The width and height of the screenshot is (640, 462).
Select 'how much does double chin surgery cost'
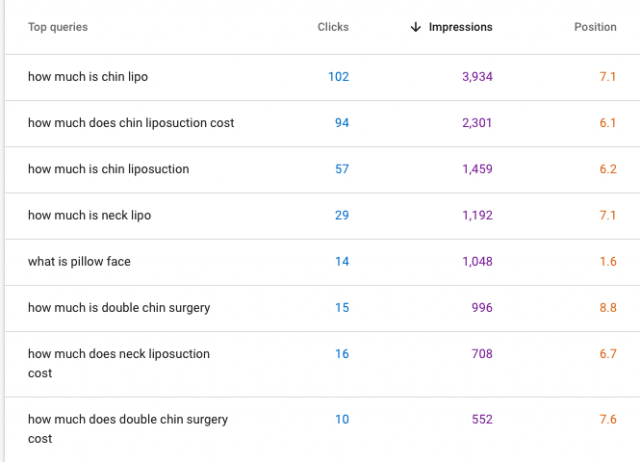pos(128,429)
